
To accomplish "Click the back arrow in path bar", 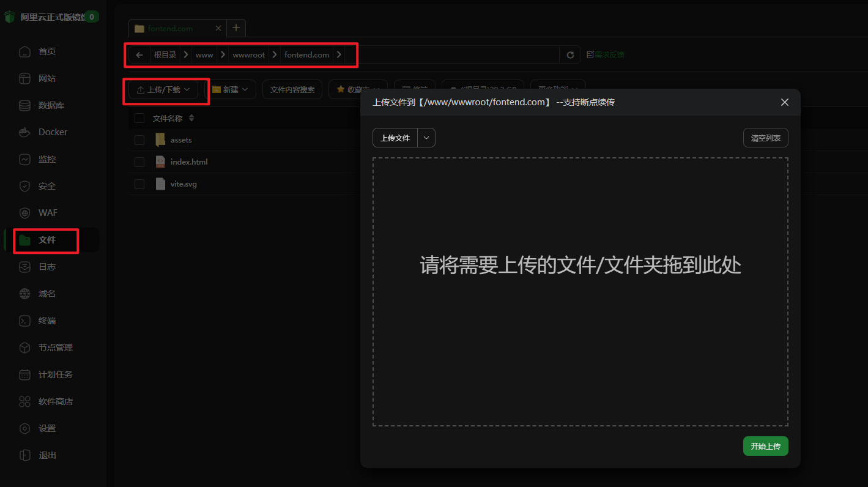I will coord(139,55).
